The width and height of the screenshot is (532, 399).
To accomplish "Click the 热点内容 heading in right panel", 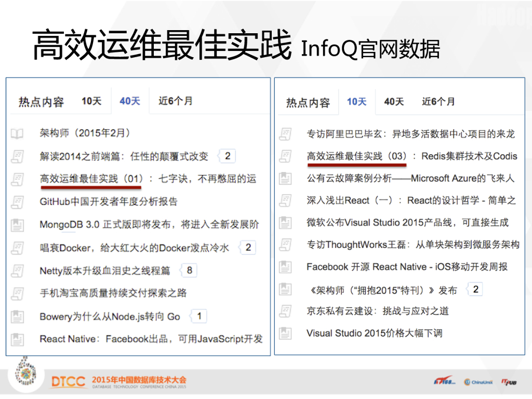I will coord(308,103).
